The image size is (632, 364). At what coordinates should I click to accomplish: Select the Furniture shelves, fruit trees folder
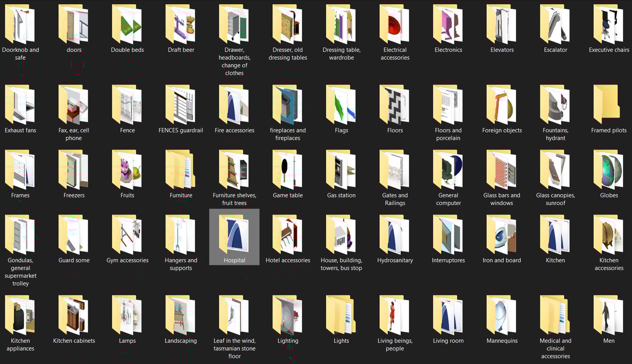pos(234,170)
